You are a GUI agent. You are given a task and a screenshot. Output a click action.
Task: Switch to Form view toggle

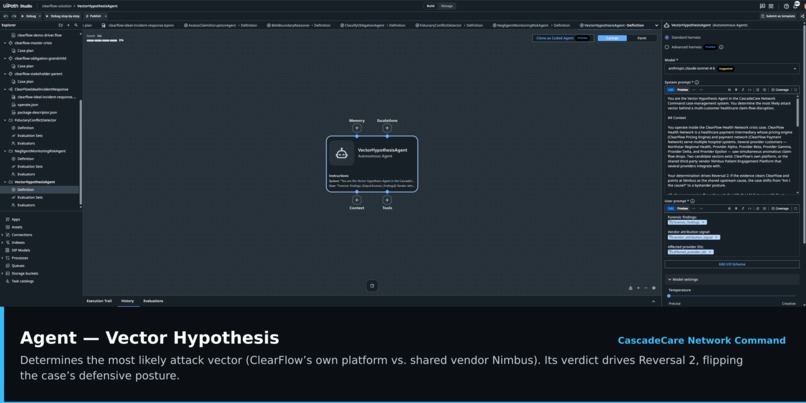coord(642,38)
